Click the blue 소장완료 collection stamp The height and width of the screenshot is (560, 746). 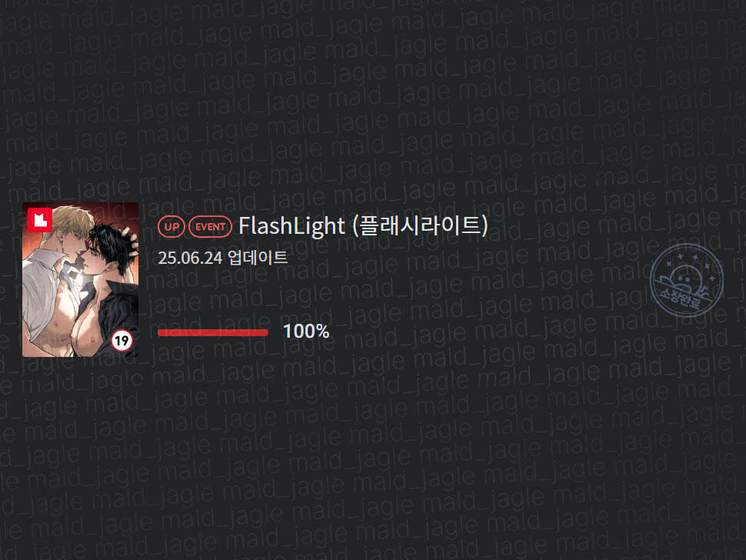click(687, 280)
